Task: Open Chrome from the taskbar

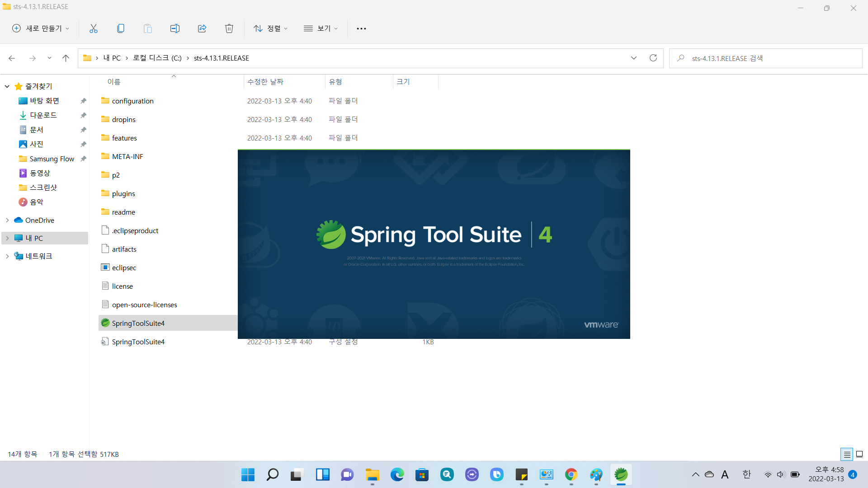Action: click(571, 474)
